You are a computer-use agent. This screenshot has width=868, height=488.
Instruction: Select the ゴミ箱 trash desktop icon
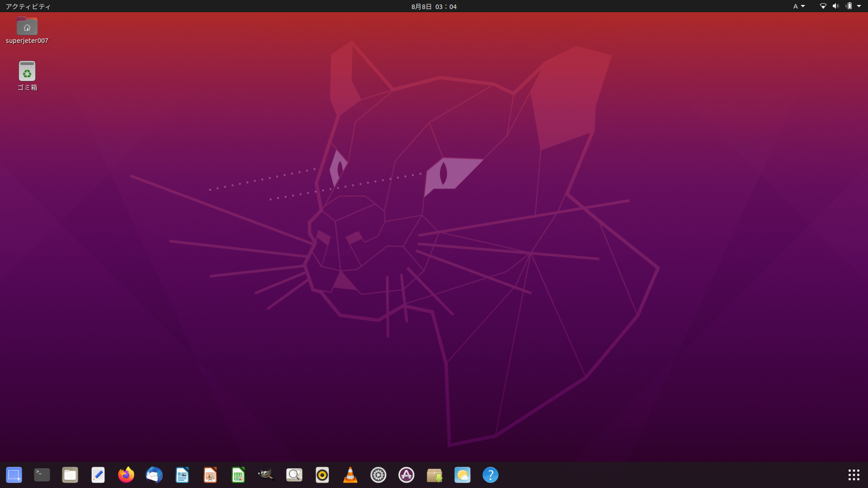[x=27, y=71]
